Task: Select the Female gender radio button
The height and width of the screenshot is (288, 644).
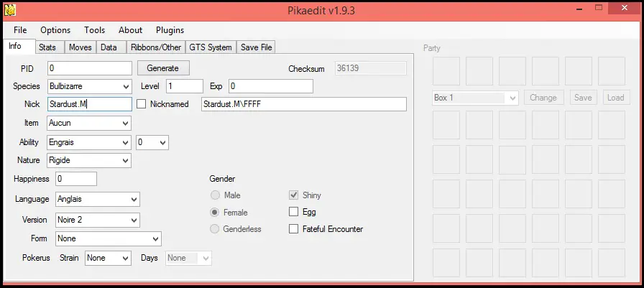Action: point(214,213)
